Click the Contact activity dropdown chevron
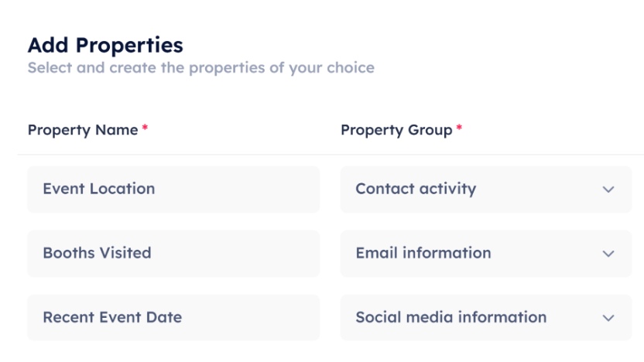Image resolution: width=644 pixels, height=362 pixels. click(608, 190)
